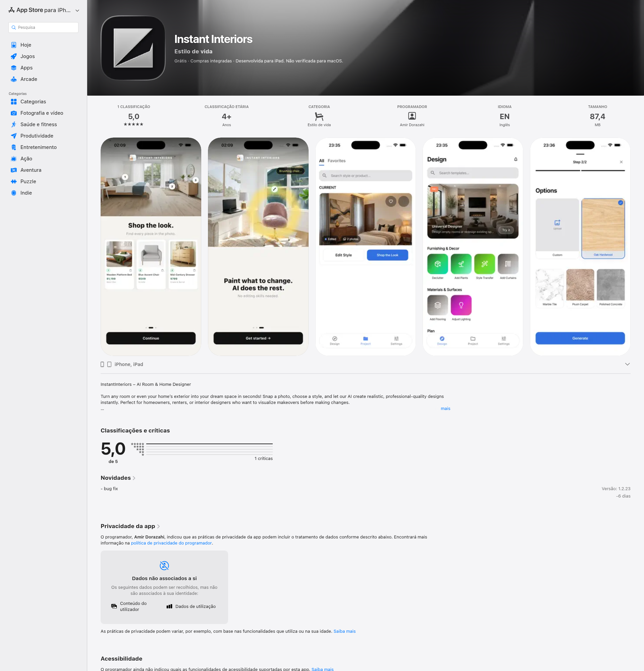Click Saiba mais under privacy practices
644x671 pixels.
[344, 631]
